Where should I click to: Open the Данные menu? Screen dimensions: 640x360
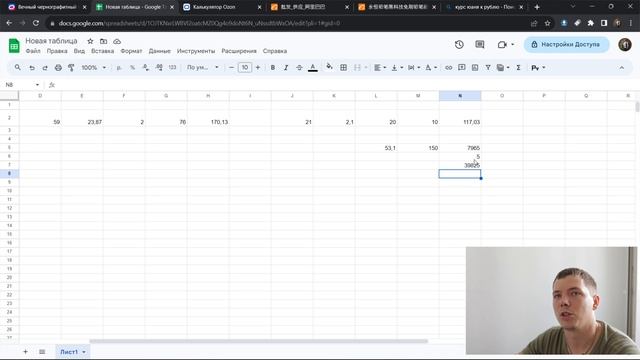pyautogui.click(x=160, y=51)
